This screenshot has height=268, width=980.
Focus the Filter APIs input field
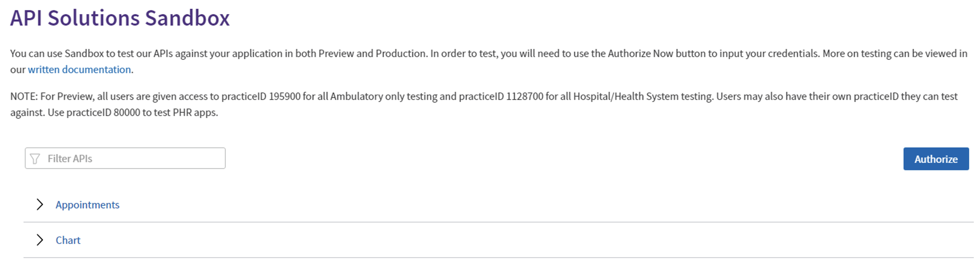(125, 158)
